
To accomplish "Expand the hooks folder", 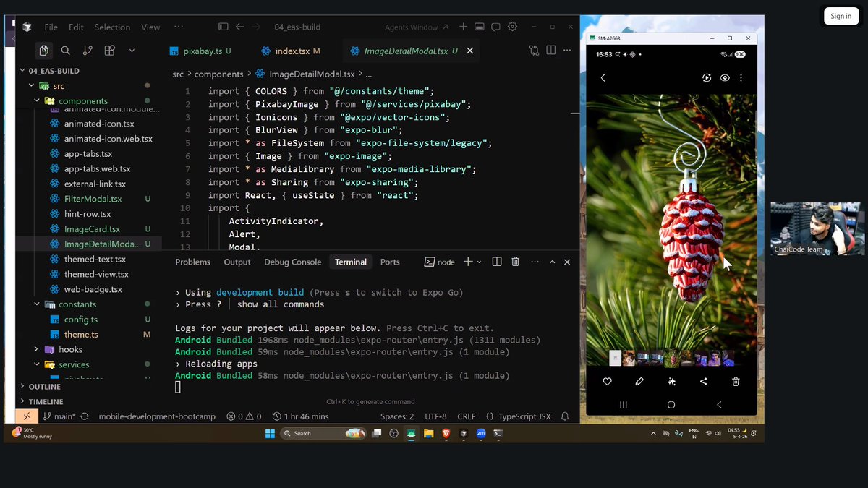I will [37, 349].
